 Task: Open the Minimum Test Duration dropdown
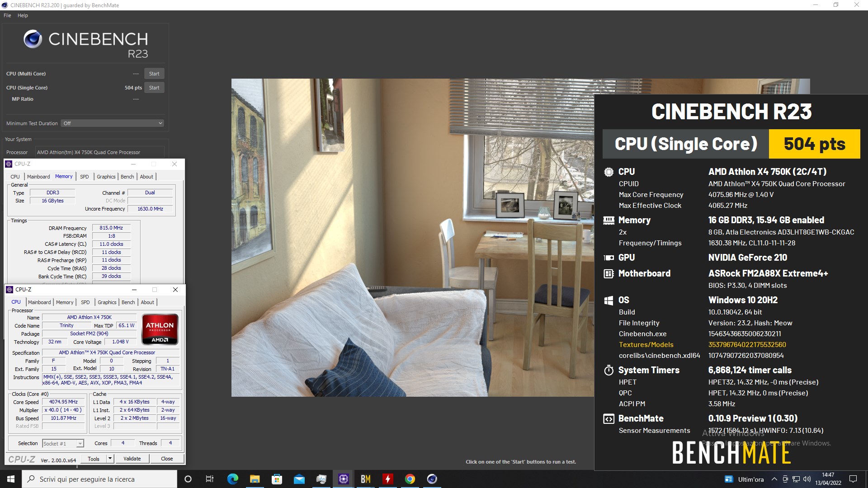(x=112, y=123)
